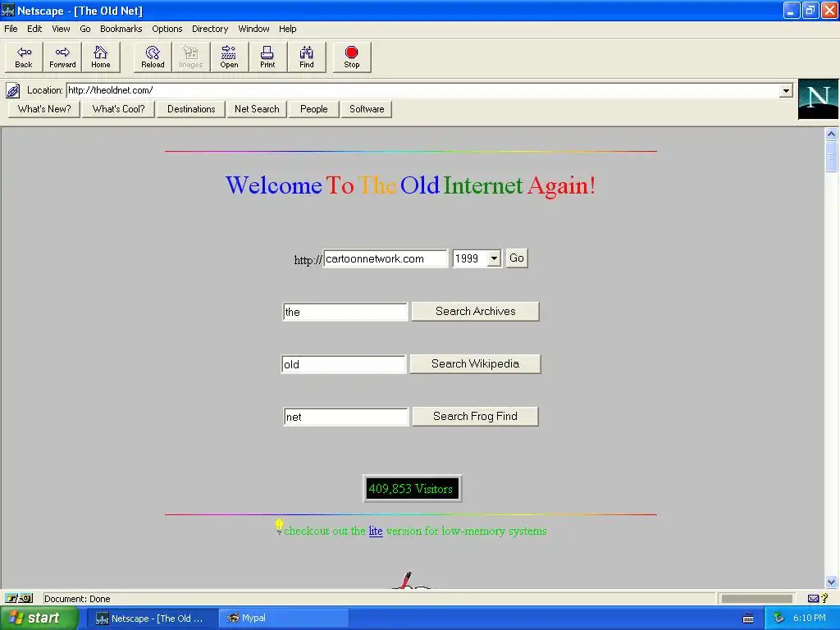Click the network tray icon near the clock
This screenshot has height=630, width=840.
[778, 618]
